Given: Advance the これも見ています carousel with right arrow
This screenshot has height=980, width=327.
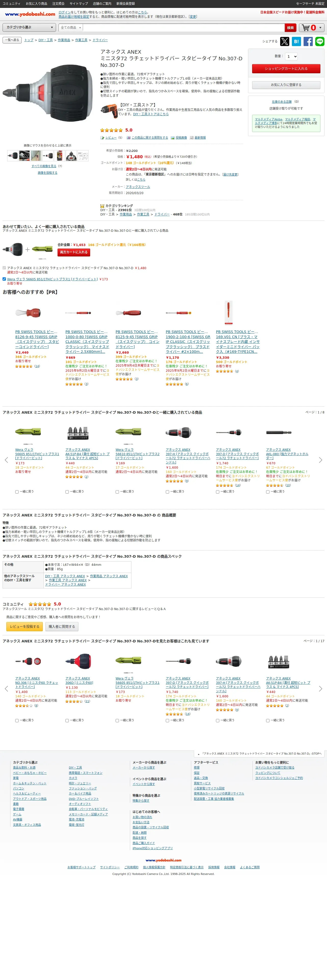Looking at the screenshot, I should click(321, 689).
